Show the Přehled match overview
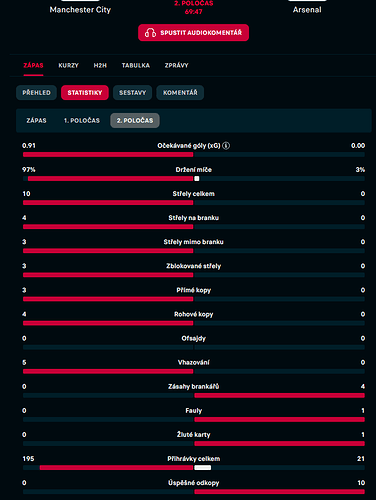The image size is (376, 500). tap(36, 93)
